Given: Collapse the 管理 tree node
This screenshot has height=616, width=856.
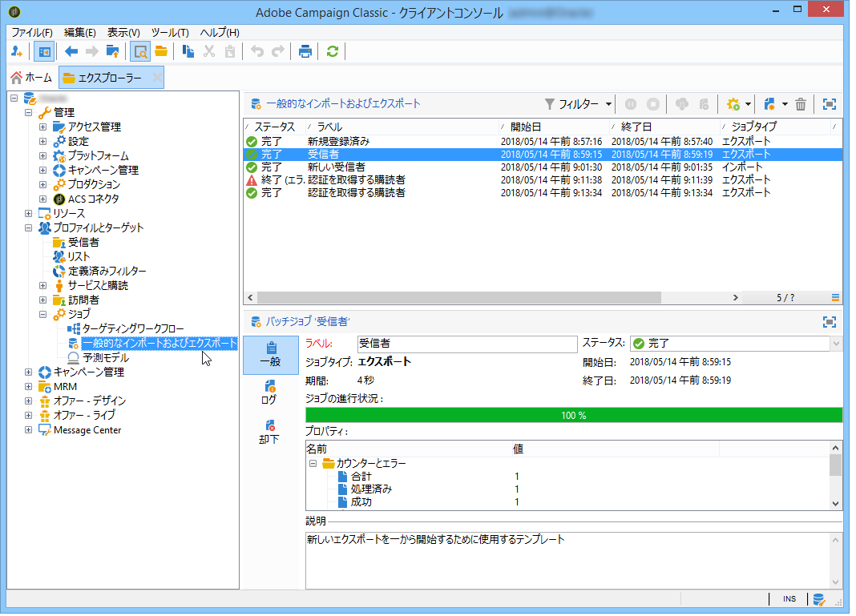Looking at the screenshot, I should [28, 112].
